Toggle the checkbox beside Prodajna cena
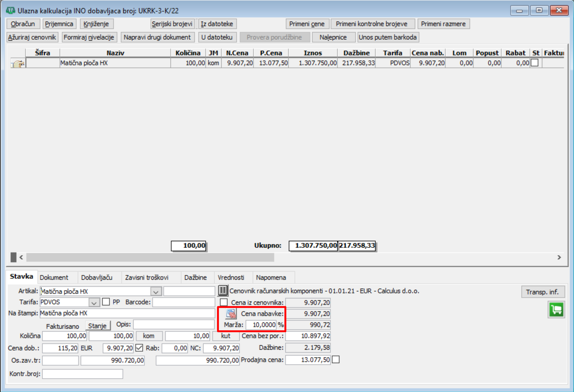574x392 pixels. [336, 359]
